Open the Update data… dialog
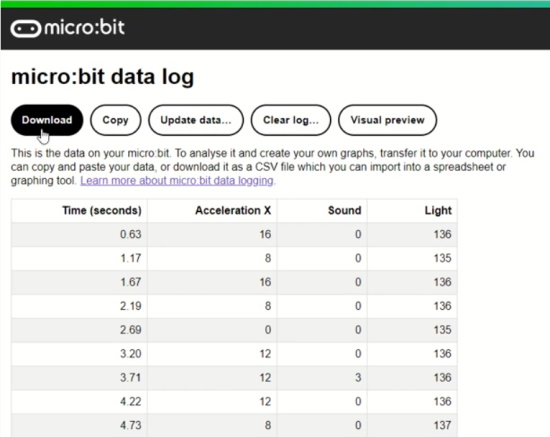Image resolution: width=550 pixels, height=437 pixels. pyautogui.click(x=196, y=120)
